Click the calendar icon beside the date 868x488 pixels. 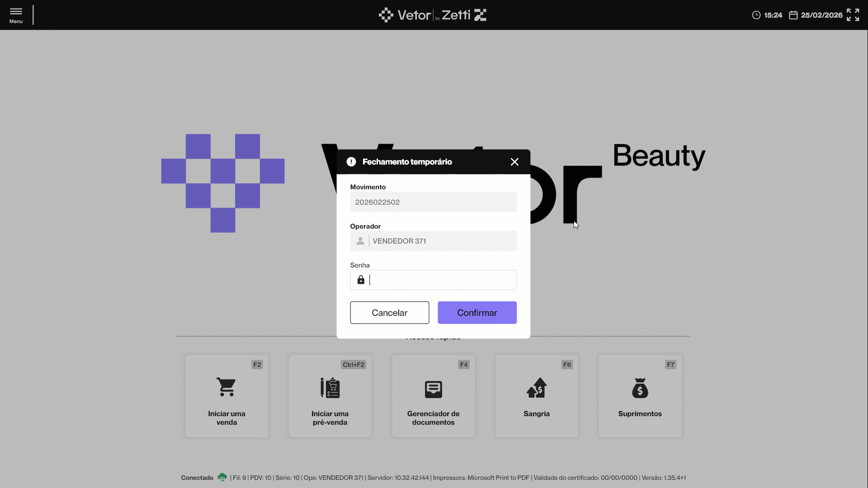(x=793, y=15)
